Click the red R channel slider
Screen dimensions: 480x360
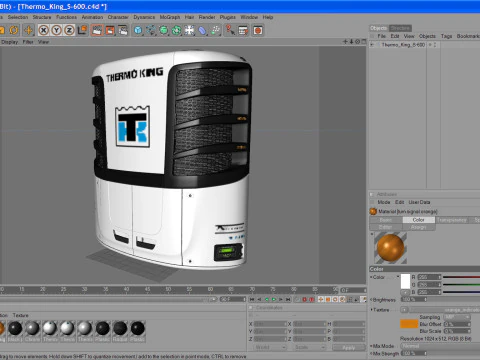pos(461,277)
